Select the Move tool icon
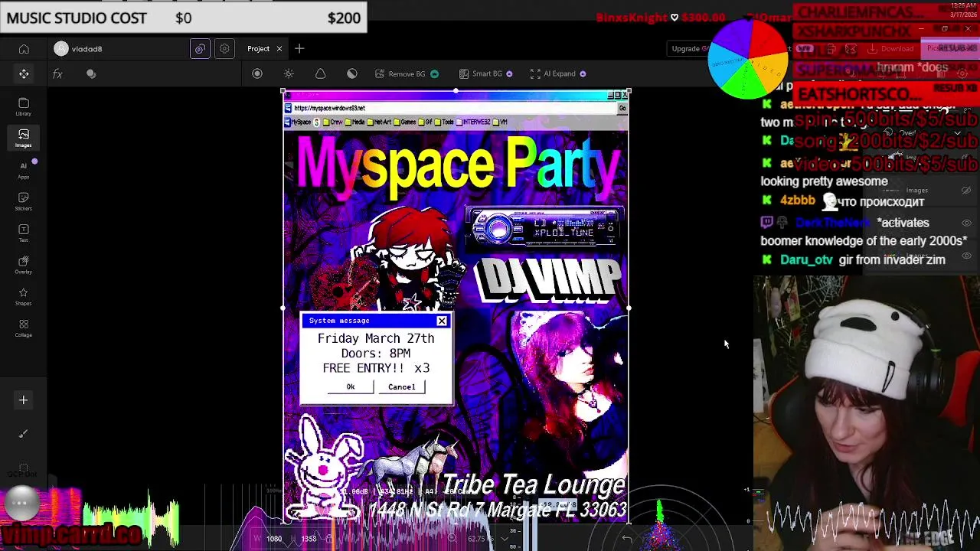The image size is (980, 551). coord(24,73)
